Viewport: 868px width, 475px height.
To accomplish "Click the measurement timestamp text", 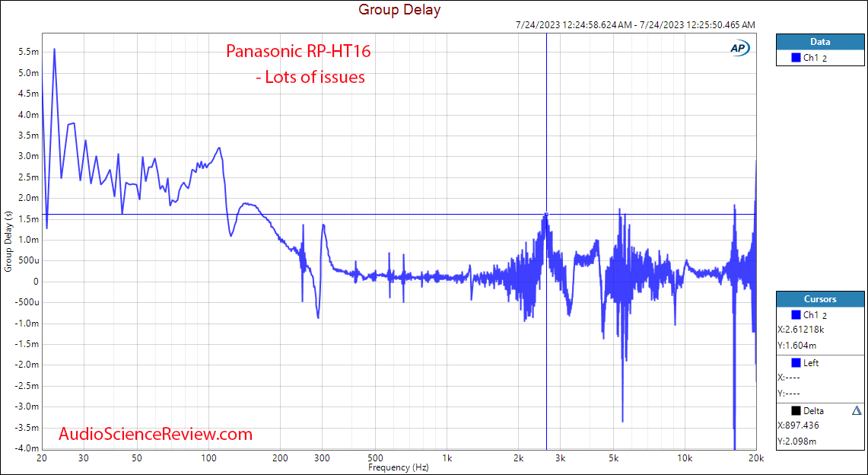I will pyautogui.click(x=634, y=25).
